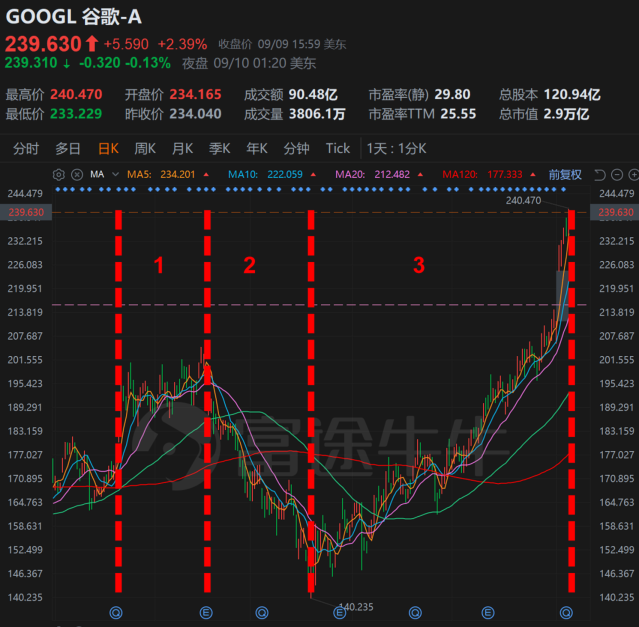Click the MA5: 234.201 indicator label
639x627 pixels.
click(x=161, y=174)
